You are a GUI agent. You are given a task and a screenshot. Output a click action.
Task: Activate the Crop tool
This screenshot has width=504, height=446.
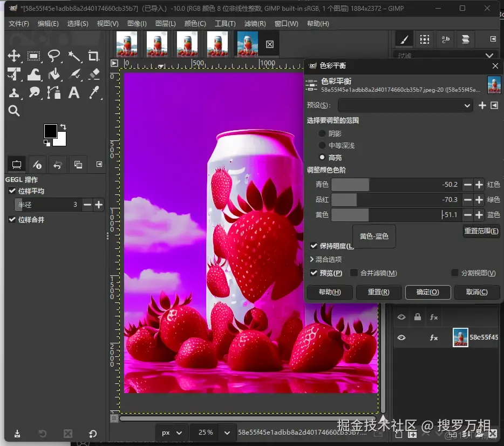(94, 56)
